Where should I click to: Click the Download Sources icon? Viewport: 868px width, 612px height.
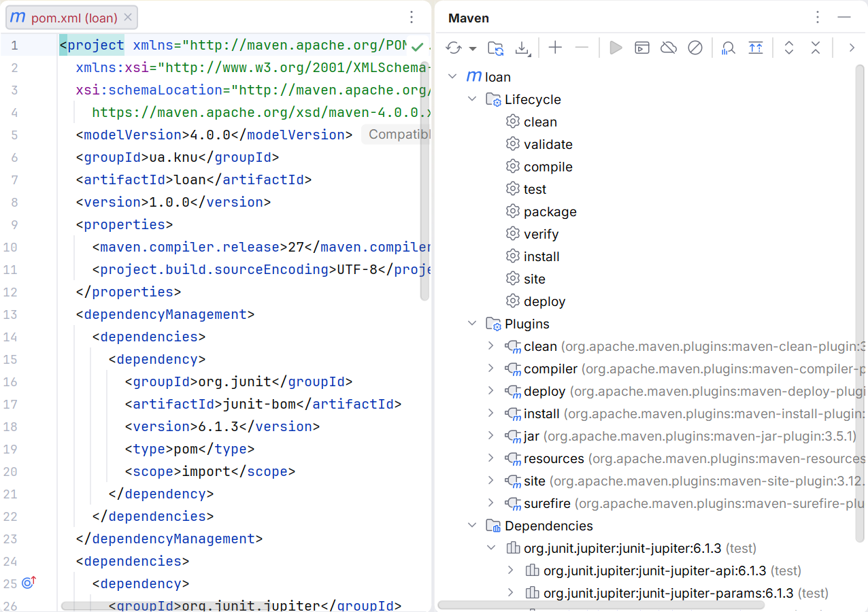click(522, 48)
